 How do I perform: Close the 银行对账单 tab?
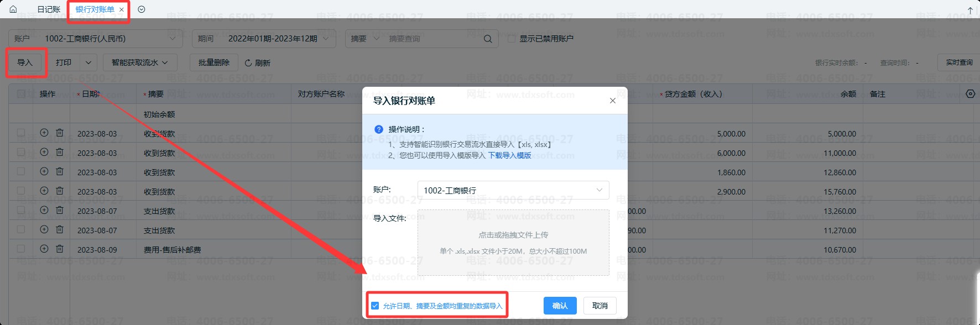point(122,9)
